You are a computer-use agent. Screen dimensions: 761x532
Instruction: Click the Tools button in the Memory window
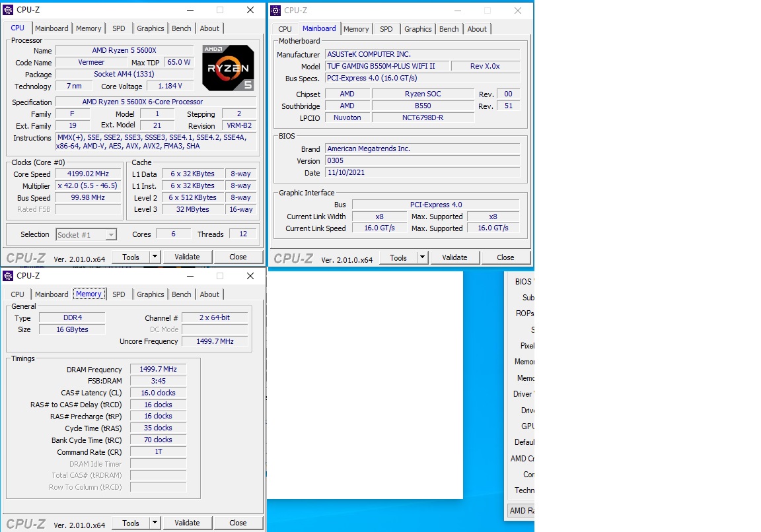(x=131, y=523)
